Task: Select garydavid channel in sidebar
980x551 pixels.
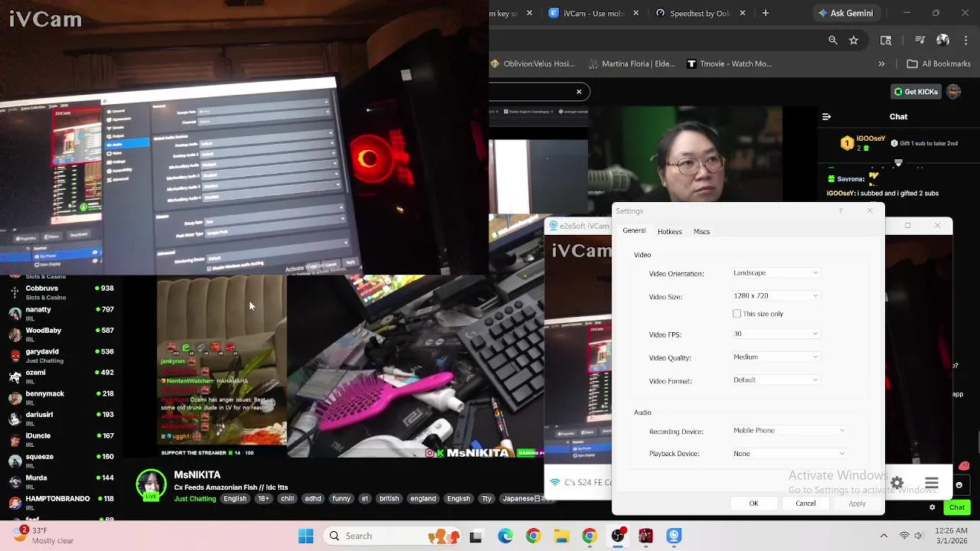Action: (63, 356)
